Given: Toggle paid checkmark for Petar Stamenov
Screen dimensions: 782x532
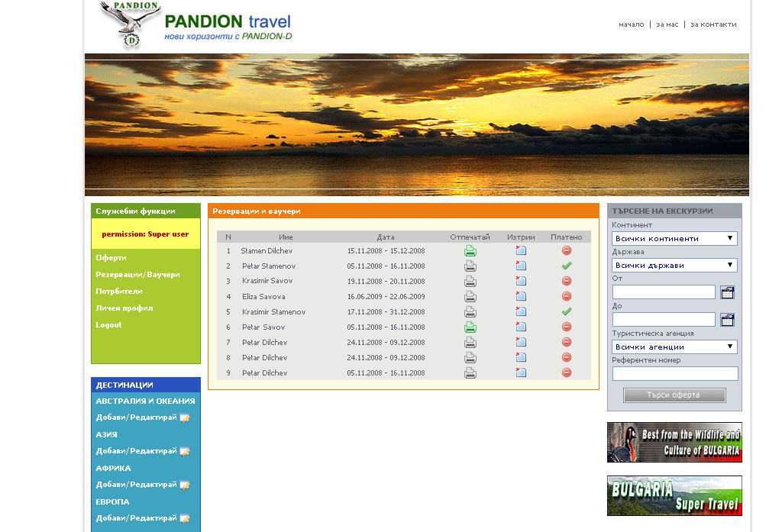Looking at the screenshot, I should point(566,266).
